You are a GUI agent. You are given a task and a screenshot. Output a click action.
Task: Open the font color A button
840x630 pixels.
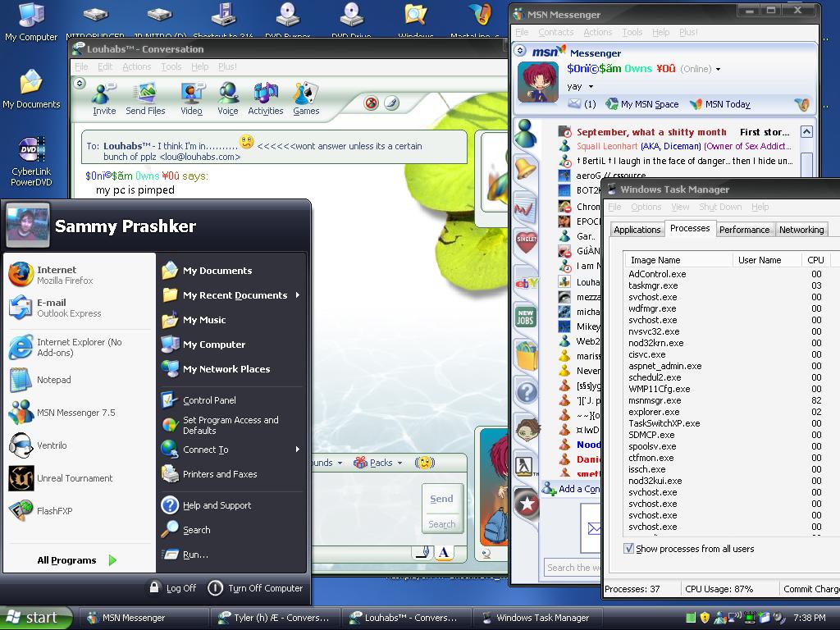point(444,552)
